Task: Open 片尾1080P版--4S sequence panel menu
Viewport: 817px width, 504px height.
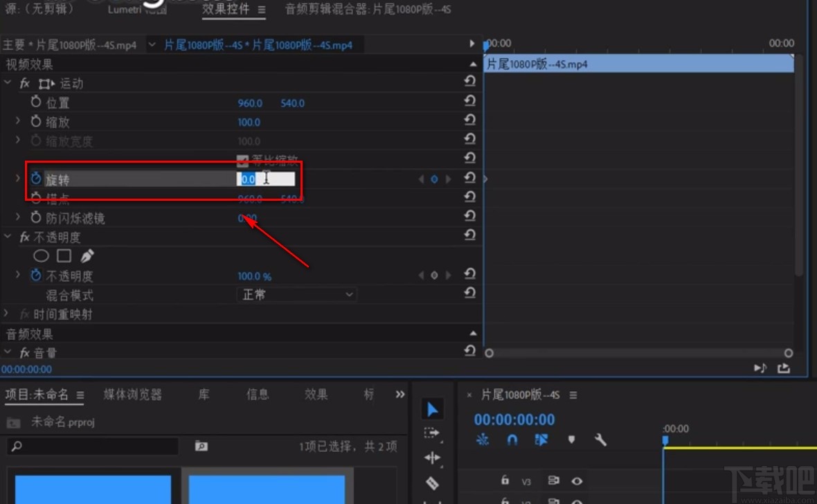Action: tap(573, 395)
